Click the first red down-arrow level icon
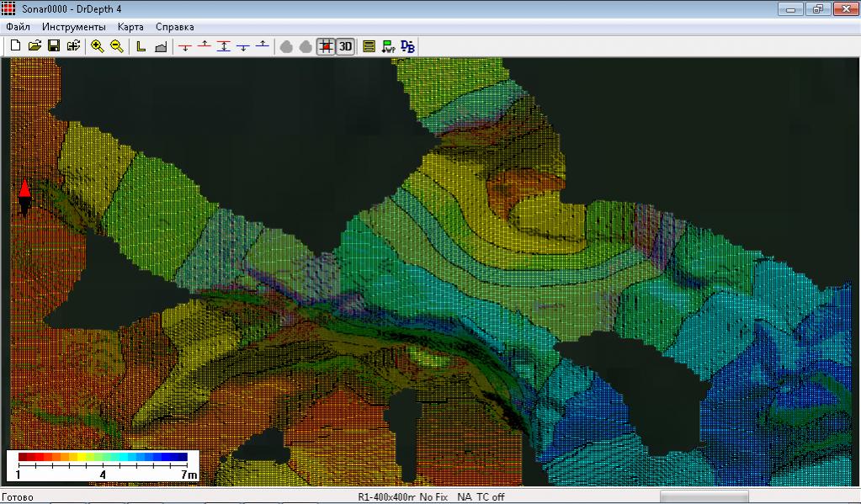 tap(184, 46)
